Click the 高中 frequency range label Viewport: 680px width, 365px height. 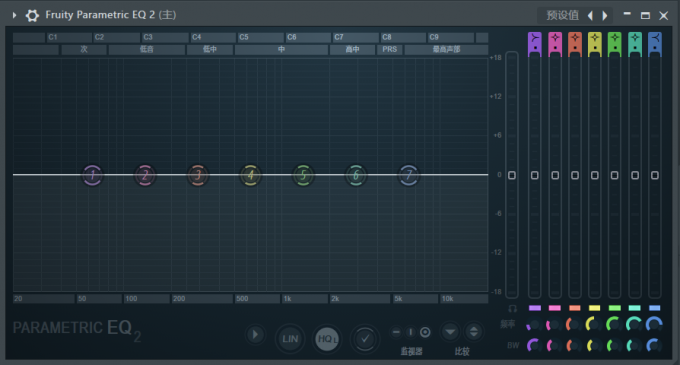pos(352,49)
